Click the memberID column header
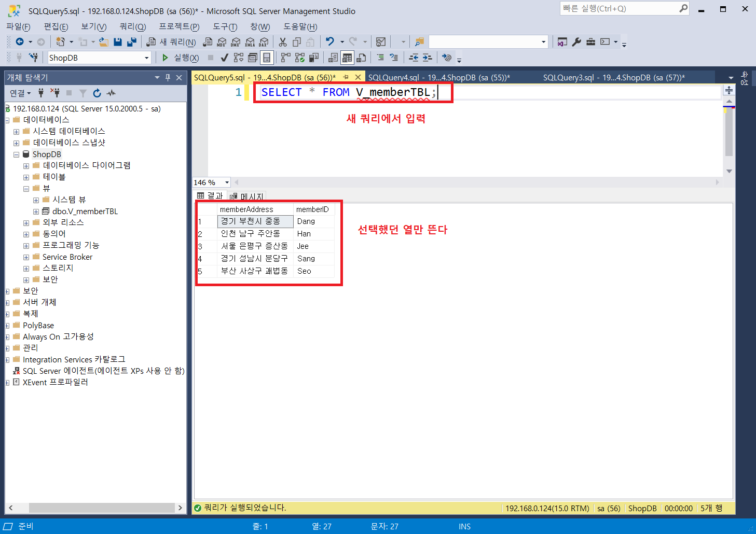The image size is (756, 534). (x=313, y=209)
